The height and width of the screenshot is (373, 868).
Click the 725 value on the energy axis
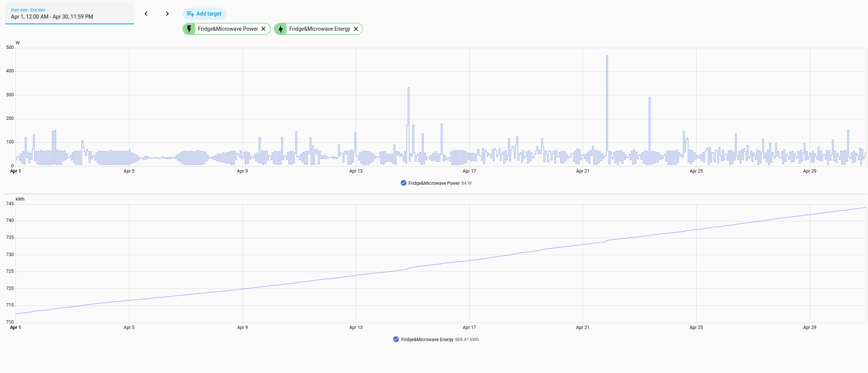click(x=10, y=271)
